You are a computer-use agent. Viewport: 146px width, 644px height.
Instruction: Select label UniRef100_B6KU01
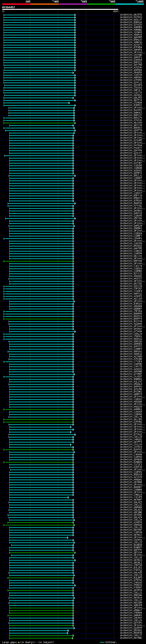[131, 352]
